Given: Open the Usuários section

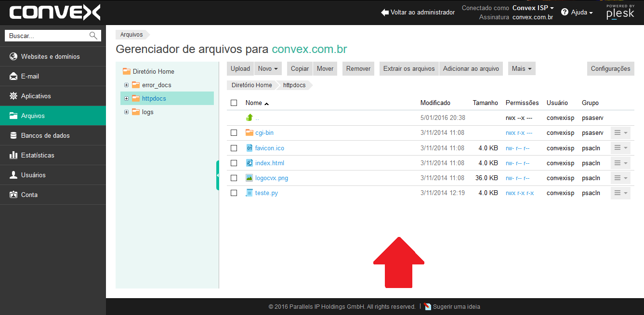Looking at the screenshot, I should click(53, 175).
